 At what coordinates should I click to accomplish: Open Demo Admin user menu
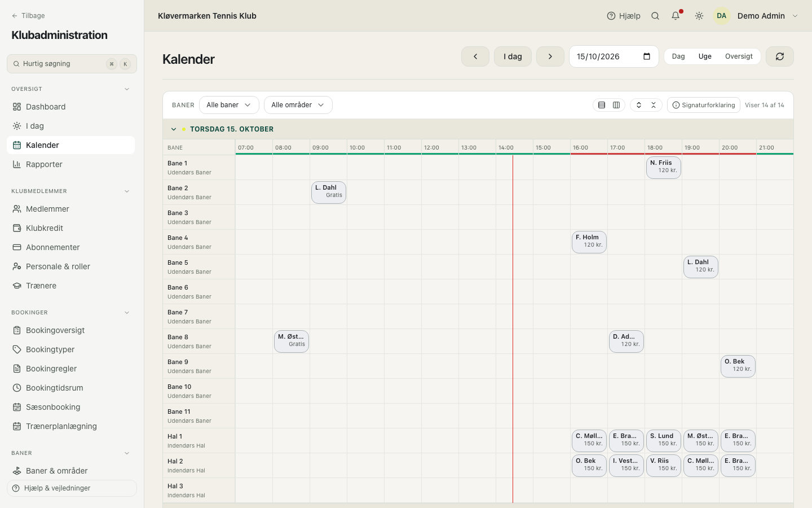click(x=756, y=16)
